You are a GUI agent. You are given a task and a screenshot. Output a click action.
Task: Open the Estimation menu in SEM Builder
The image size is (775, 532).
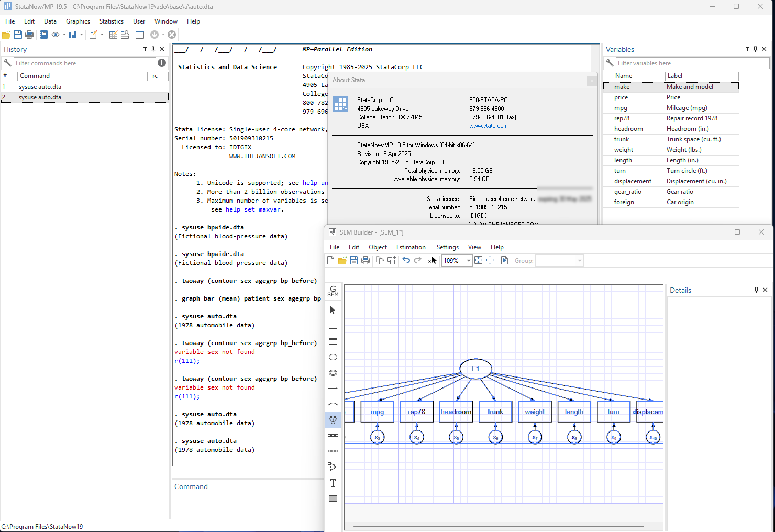point(411,247)
